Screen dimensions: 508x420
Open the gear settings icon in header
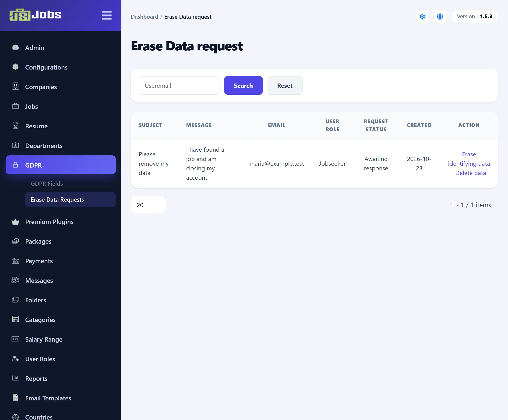click(x=422, y=16)
